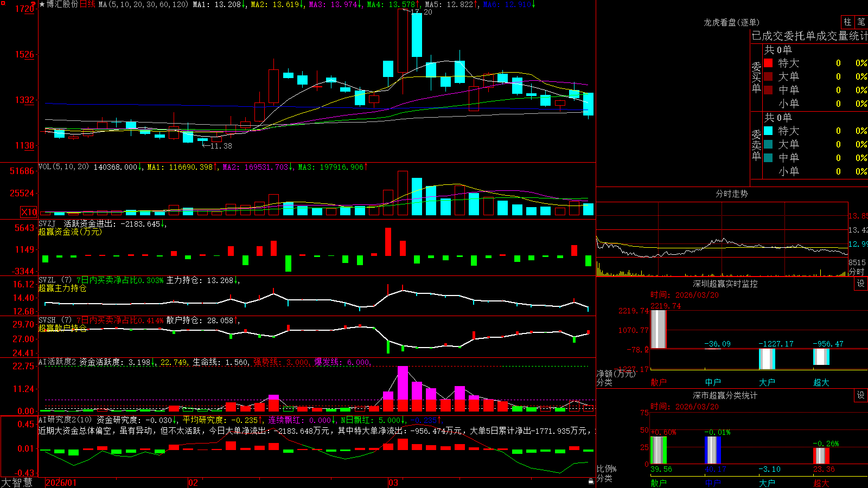Switch Dragon-Tiger panel to 笔 view
This screenshot has width=868, height=488.
pos(861,22)
